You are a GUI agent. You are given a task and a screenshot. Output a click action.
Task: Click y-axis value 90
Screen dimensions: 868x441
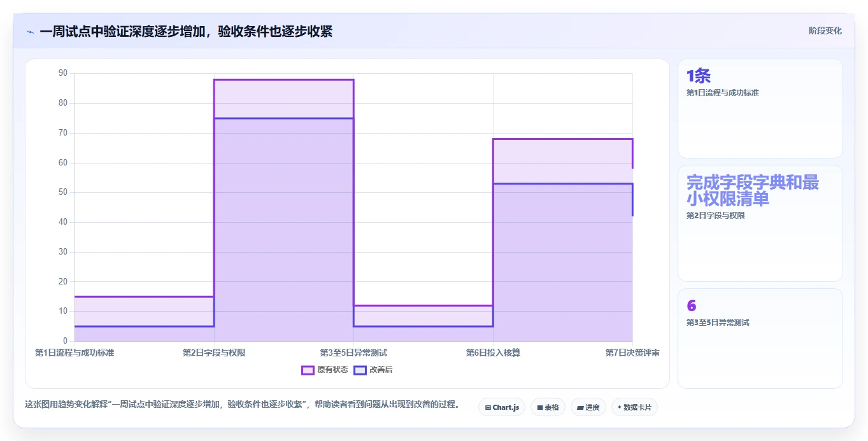63,73
